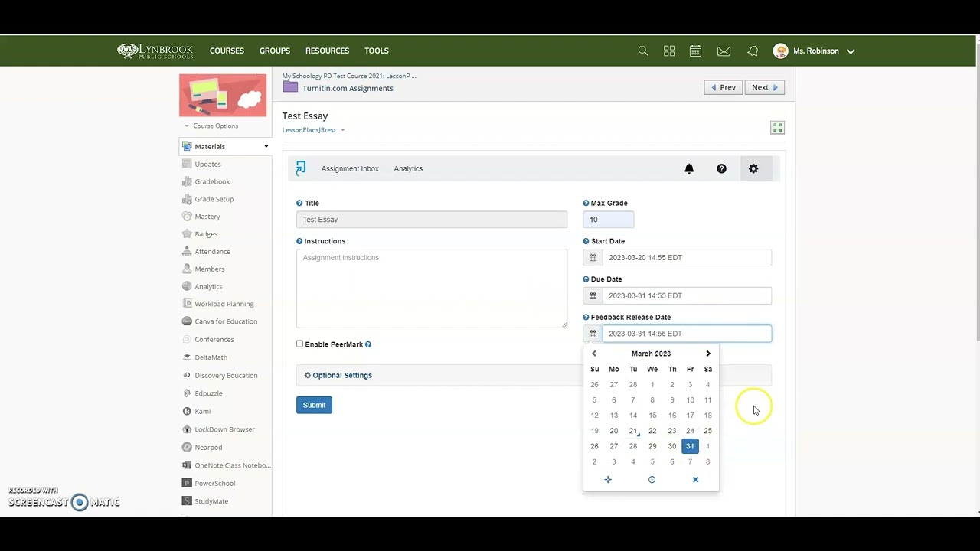Screen dimensions: 980x551
Task: Click the Due Date calendar icon
Action: coord(593,295)
